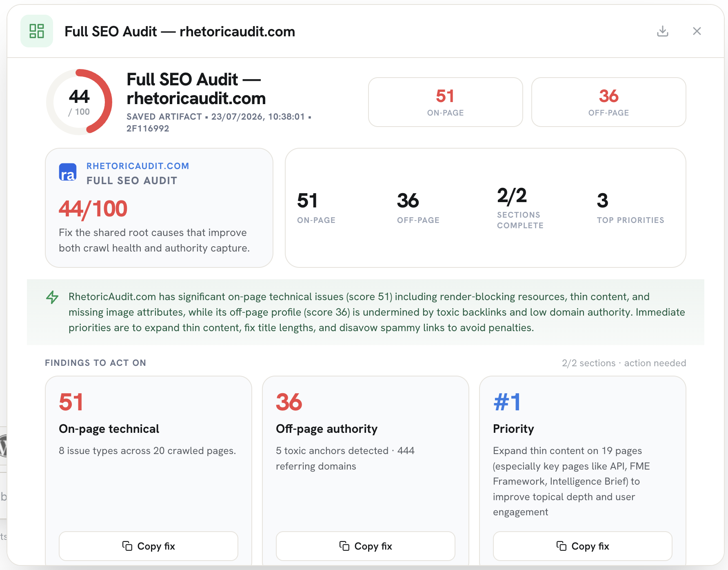
Task: Click the 51 ON-PAGE stat in the summary panel
Action: tap(316, 208)
